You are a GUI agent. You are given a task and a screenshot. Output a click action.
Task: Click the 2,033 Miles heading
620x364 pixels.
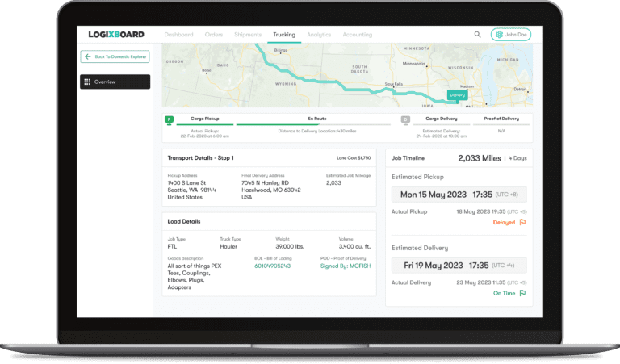tap(480, 158)
